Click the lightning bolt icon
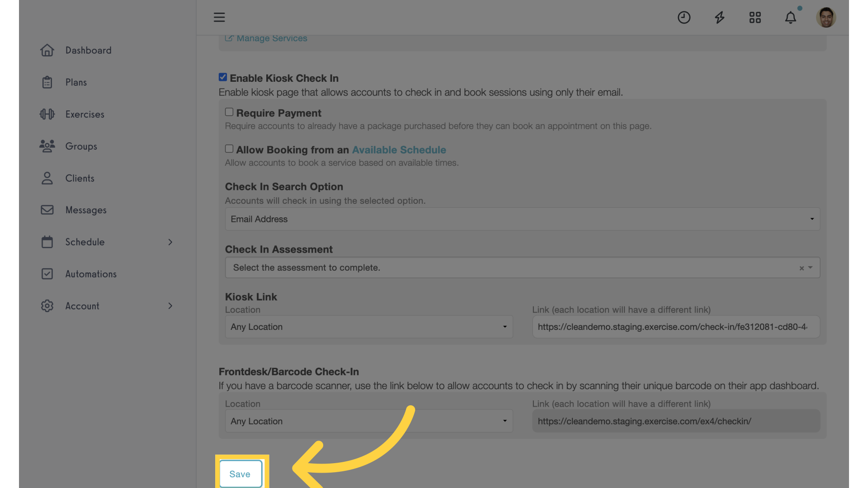868x488 pixels. pos(720,17)
